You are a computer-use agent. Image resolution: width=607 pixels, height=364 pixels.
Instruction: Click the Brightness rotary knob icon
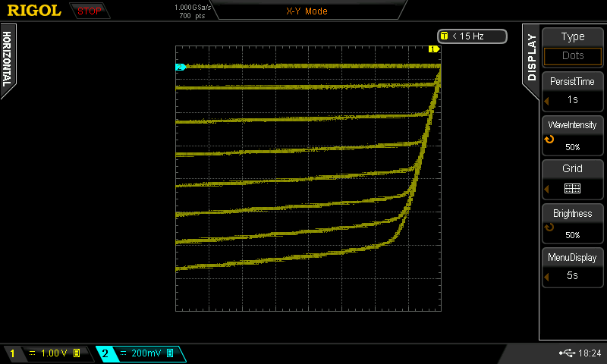click(549, 227)
